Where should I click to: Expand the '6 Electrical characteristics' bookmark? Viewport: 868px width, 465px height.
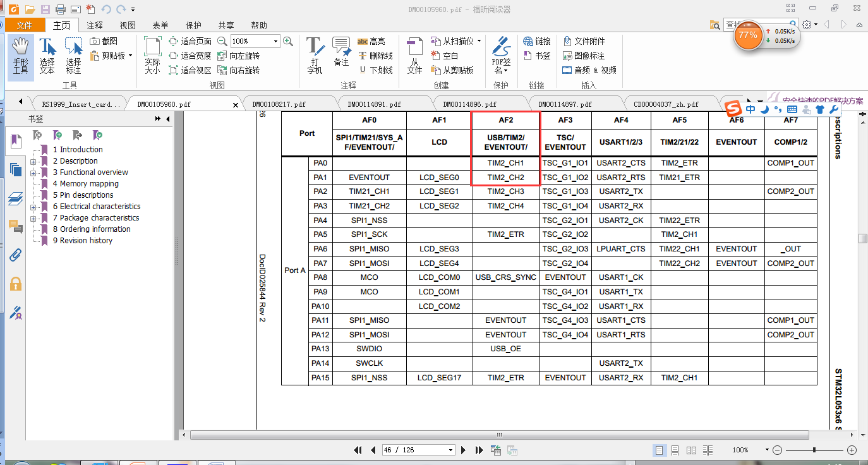point(32,207)
